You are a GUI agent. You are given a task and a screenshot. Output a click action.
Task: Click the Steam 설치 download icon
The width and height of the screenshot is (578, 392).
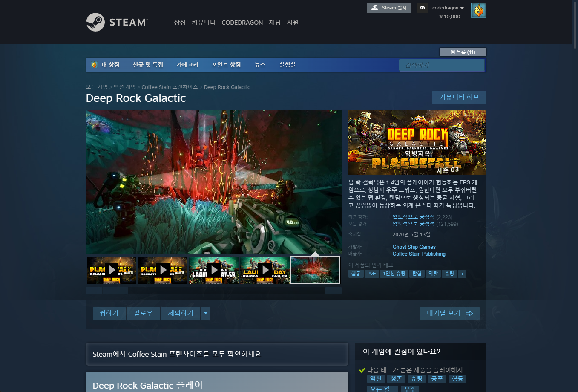375,8
